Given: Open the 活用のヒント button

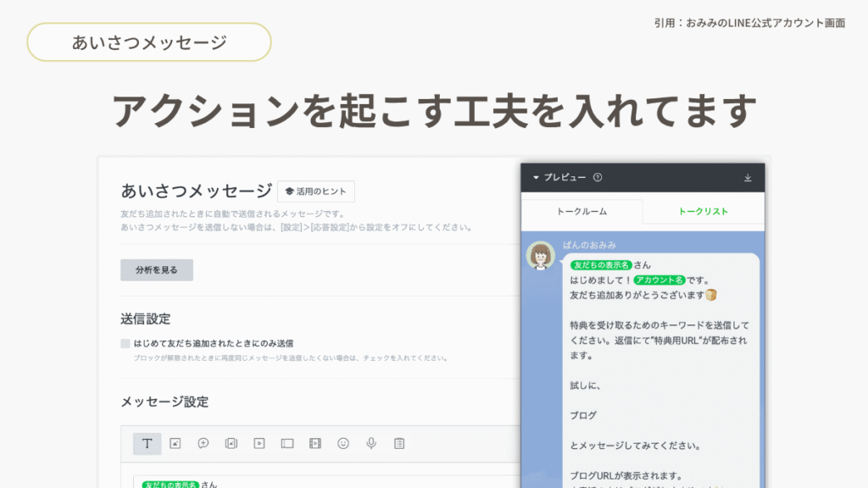Looking at the screenshot, I should point(316,191).
